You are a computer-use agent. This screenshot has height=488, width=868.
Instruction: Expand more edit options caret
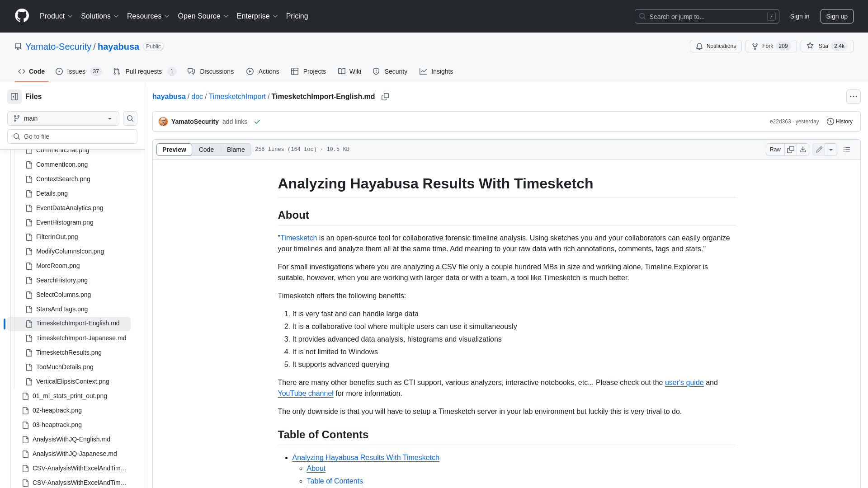[x=831, y=150]
